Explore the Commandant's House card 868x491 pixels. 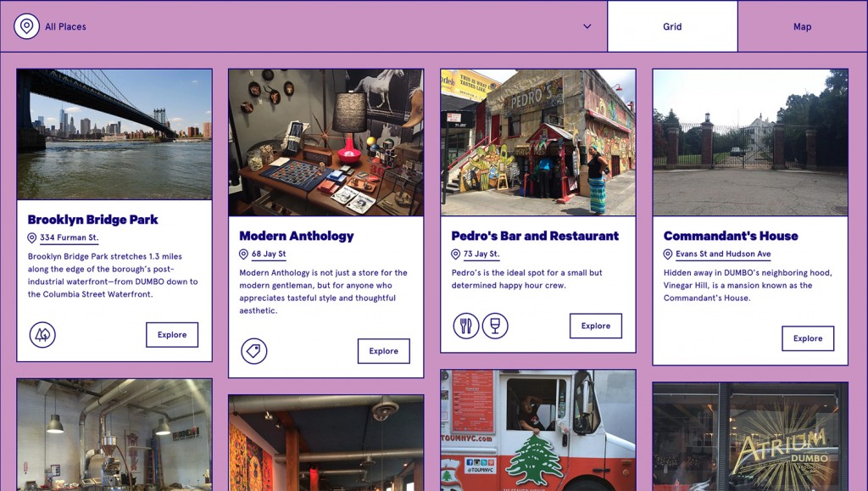[x=808, y=338]
